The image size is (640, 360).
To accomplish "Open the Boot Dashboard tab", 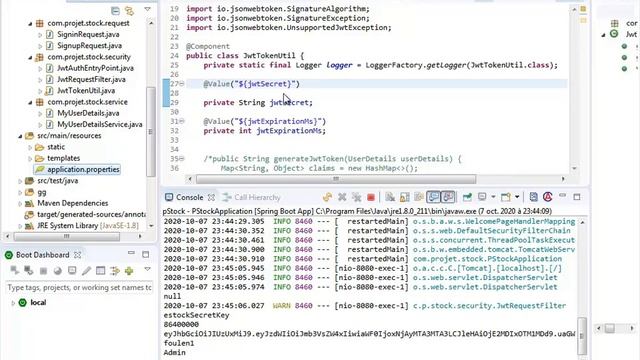I will [x=42, y=255].
